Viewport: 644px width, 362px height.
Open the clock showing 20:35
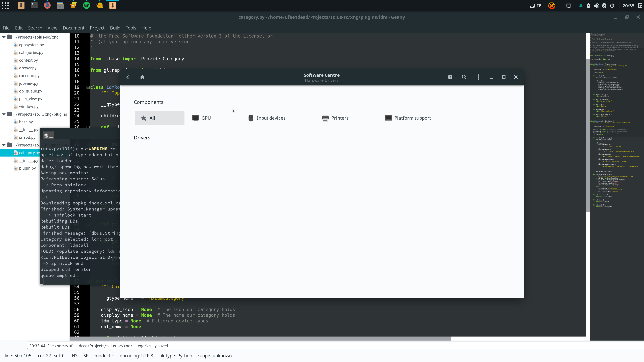(628, 6)
